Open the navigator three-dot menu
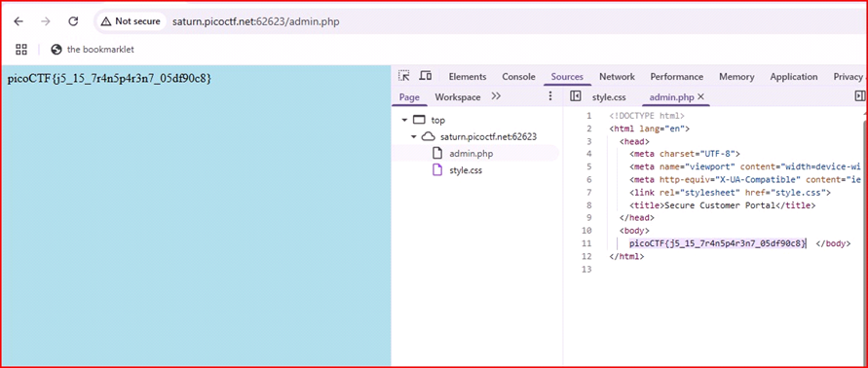This screenshot has height=368, width=868. [x=550, y=96]
